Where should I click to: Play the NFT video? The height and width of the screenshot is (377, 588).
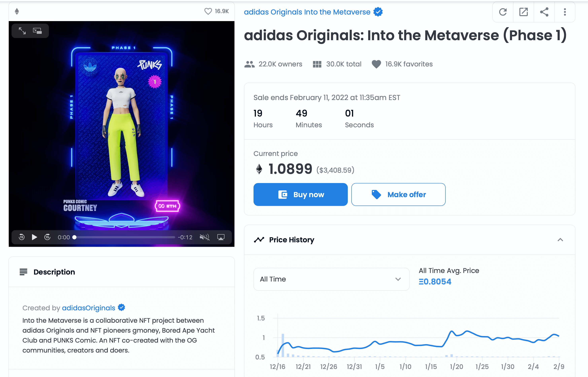pyautogui.click(x=34, y=237)
